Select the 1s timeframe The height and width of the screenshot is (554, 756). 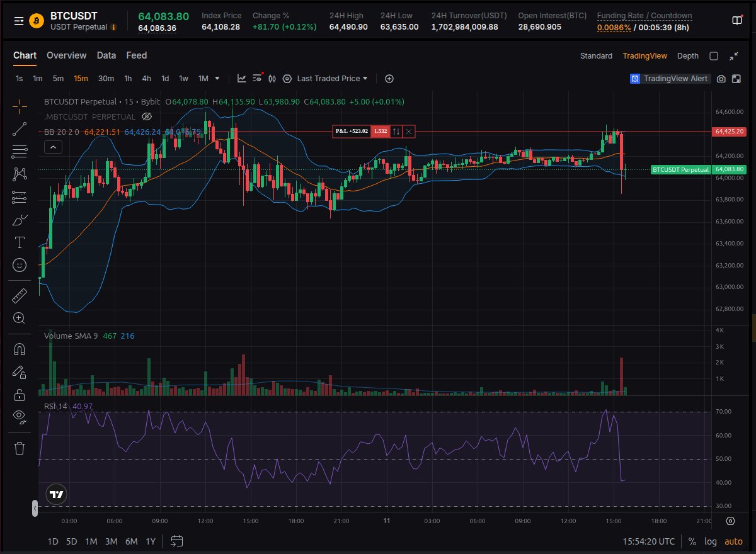[x=20, y=79]
